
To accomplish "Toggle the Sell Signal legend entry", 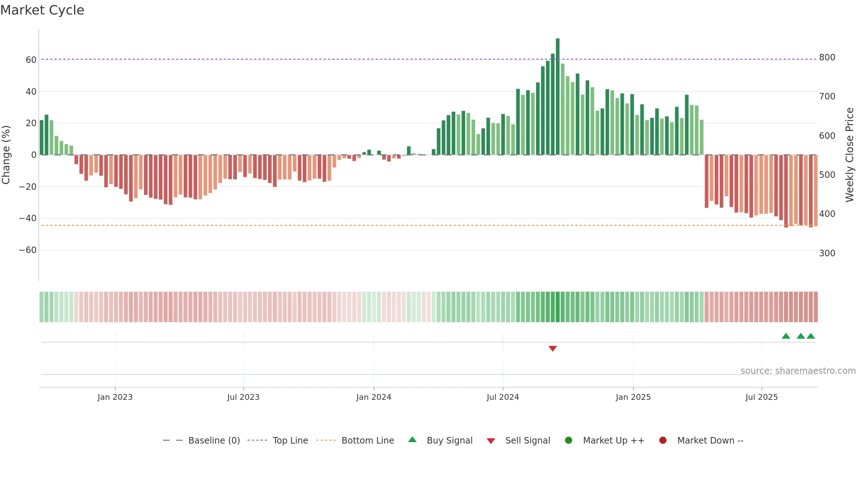I will (x=518, y=440).
